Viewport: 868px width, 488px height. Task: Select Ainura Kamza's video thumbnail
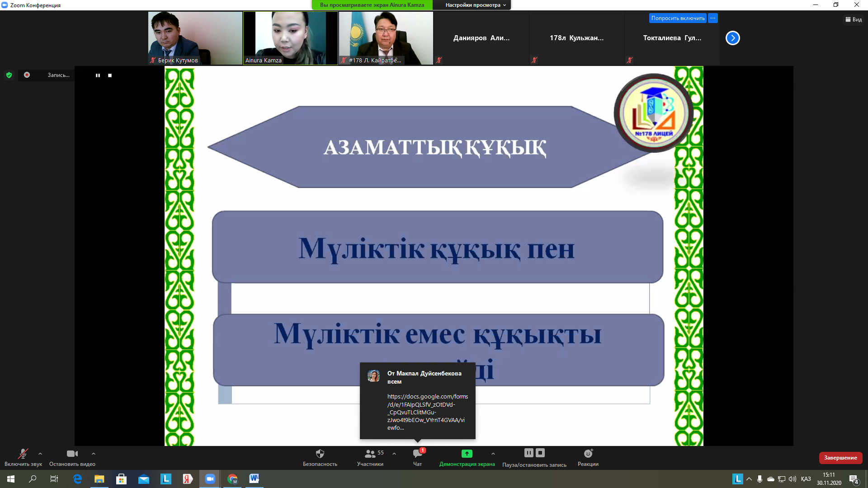point(291,38)
